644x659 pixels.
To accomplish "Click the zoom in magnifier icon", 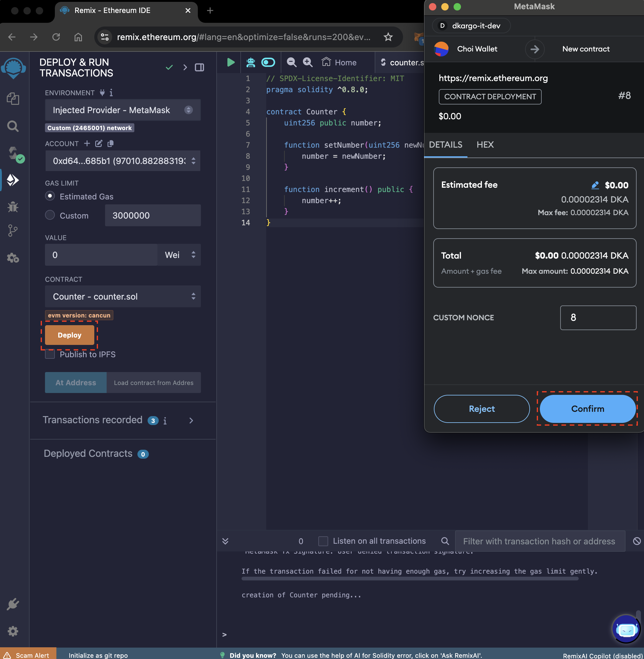I will pos(308,62).
